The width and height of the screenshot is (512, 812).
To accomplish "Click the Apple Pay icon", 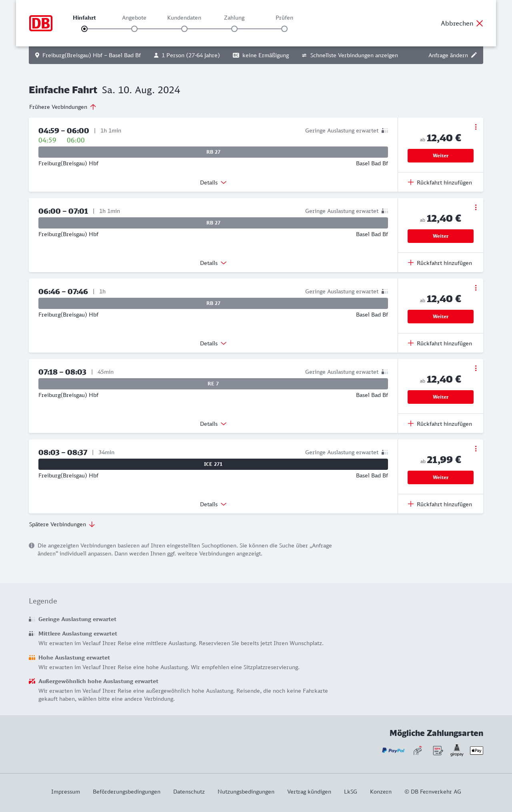I will tap(476, 750).
